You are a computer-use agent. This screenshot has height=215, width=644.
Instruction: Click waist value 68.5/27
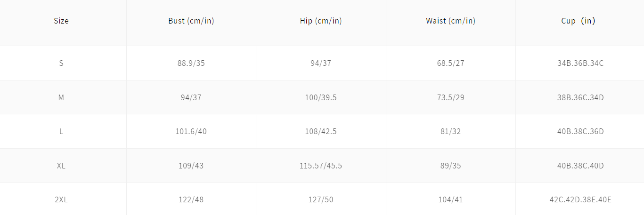pyautogui.click(x=450, y=63)
